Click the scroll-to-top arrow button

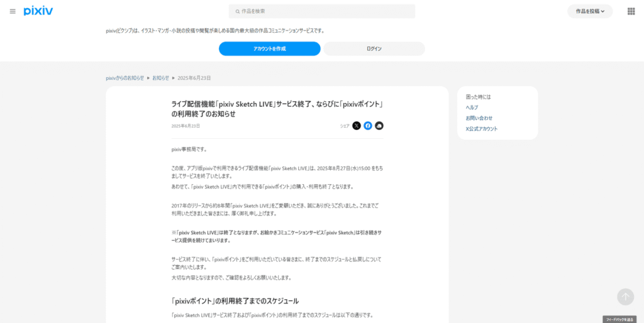pyautogui.click(x=626, y=297)
